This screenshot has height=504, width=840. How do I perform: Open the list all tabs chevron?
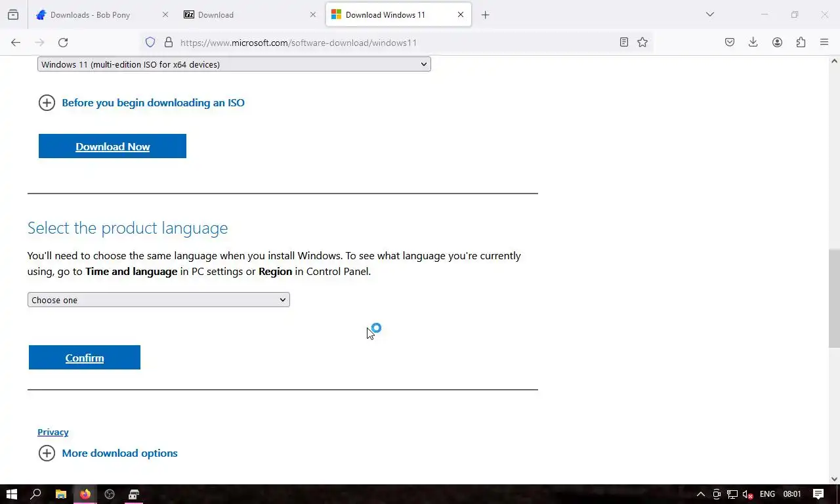tap(710, 14)
